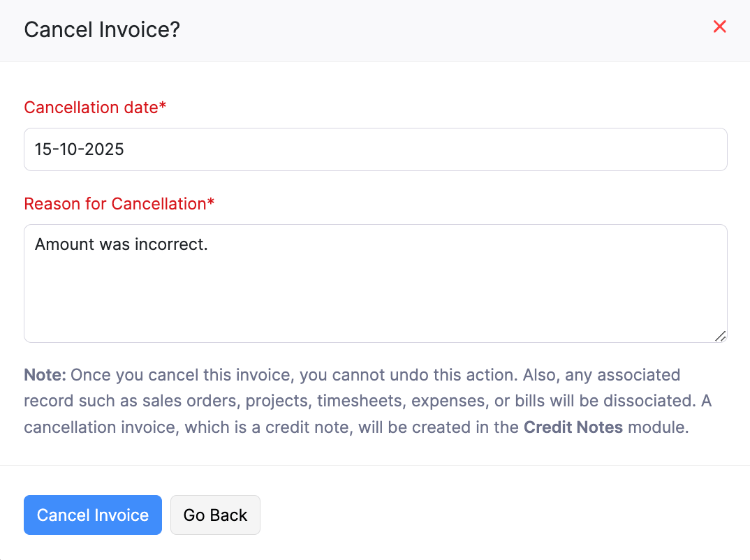This screenshot has width=750, height=560.
Task: Click the textarea resize handle
Action: [720, 337]
